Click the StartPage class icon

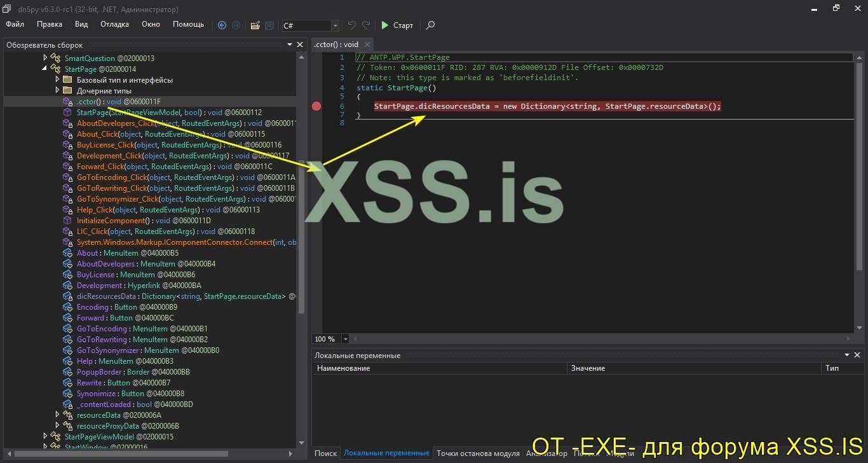(x=55, y=69)
